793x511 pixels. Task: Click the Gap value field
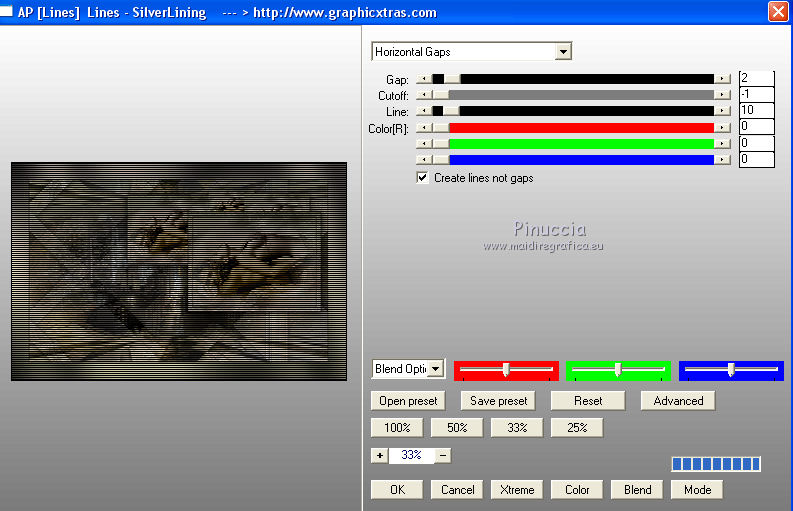757,78
